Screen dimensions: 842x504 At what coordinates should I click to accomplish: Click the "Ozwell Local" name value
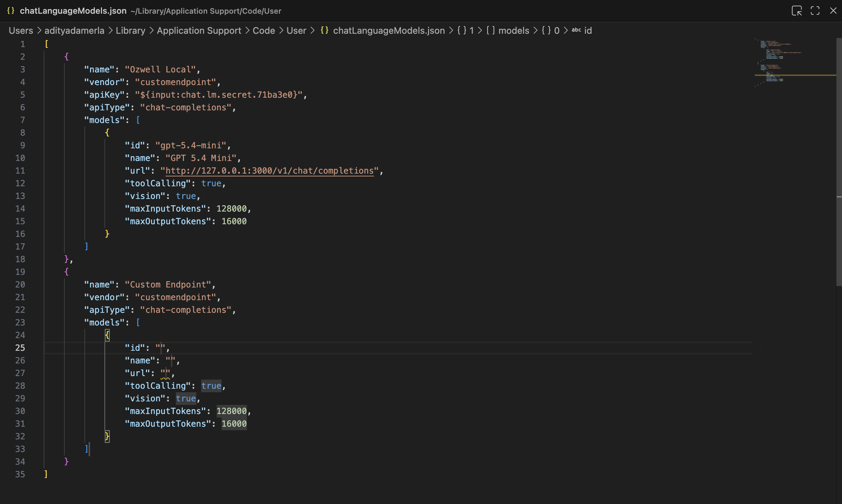160,70
